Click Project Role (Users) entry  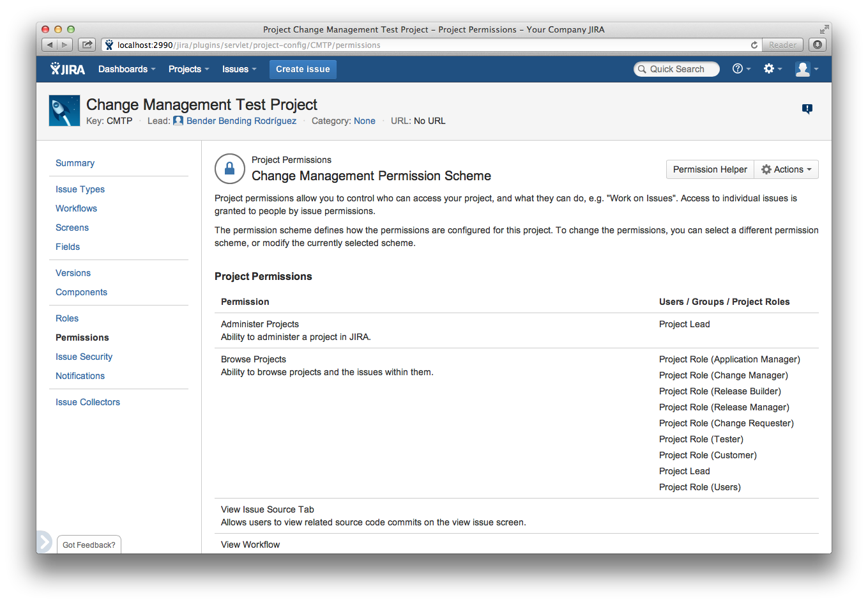tap(700, 487)
